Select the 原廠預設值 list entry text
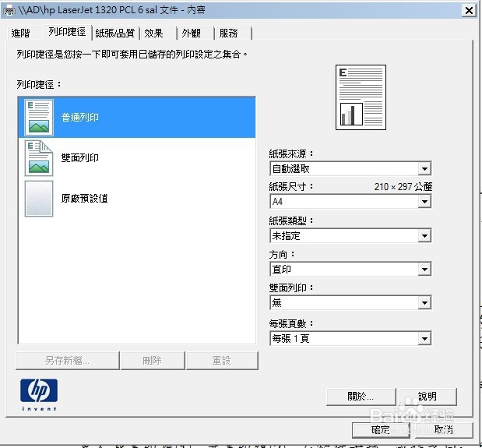Viewport: 482px width, 448px height. coord(85,199)
